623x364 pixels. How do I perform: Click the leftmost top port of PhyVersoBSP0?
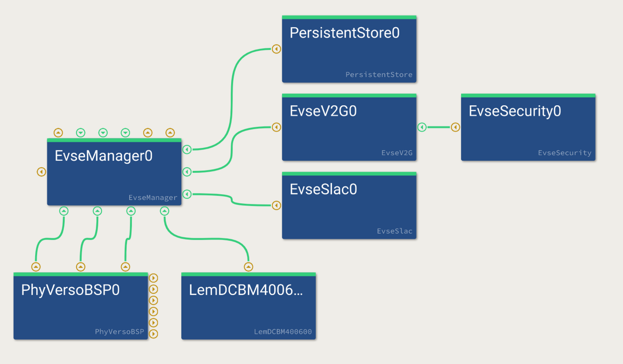pos(36,267)
